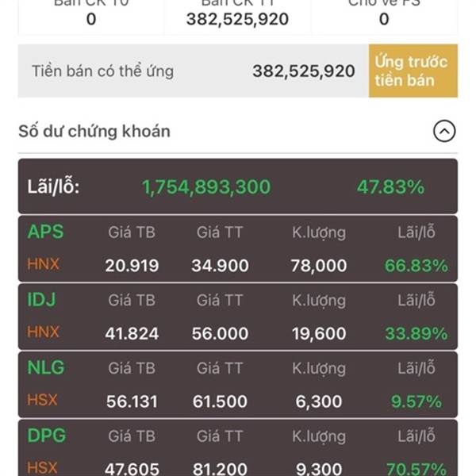Image resolution: width=476 pixels, height=476 pixels.
Task: Tap the APS quantity 78,000
Action: coord(319,266)
